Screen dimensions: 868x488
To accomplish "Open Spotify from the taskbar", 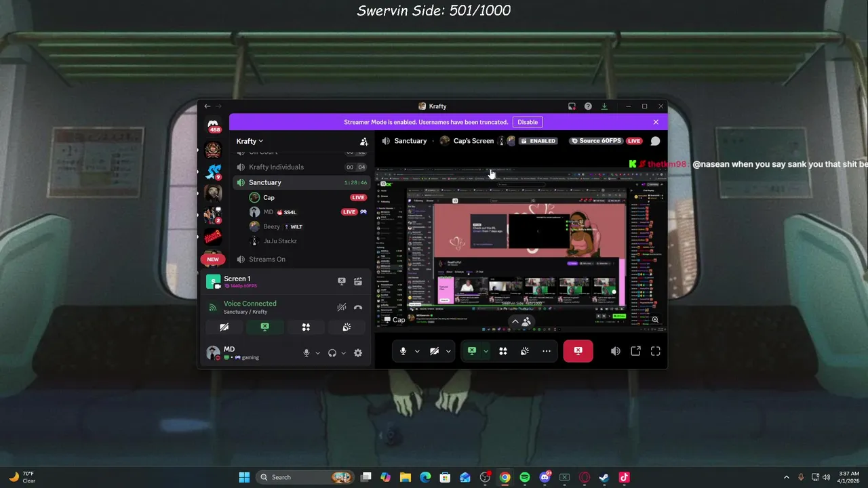I will point(525,477).
